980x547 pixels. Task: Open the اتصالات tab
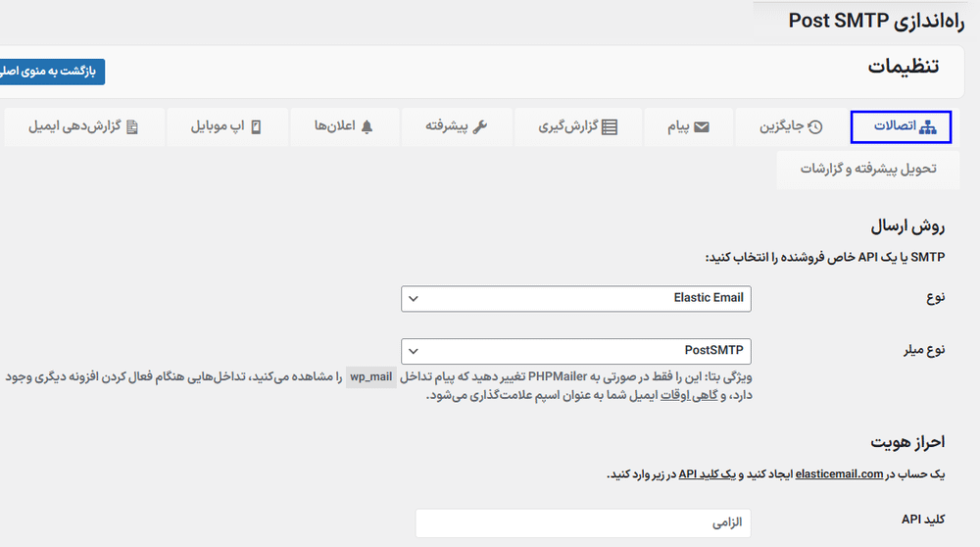coord(901,126)
